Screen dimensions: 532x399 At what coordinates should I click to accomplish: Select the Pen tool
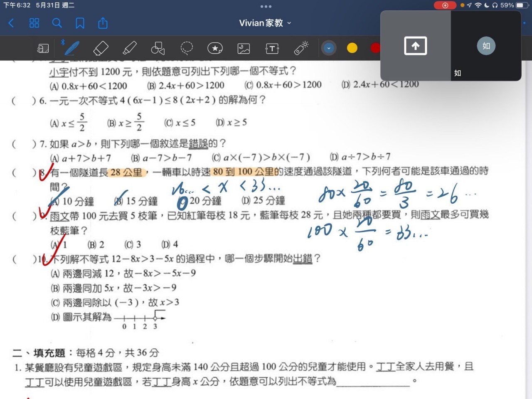tap(71, 48)
